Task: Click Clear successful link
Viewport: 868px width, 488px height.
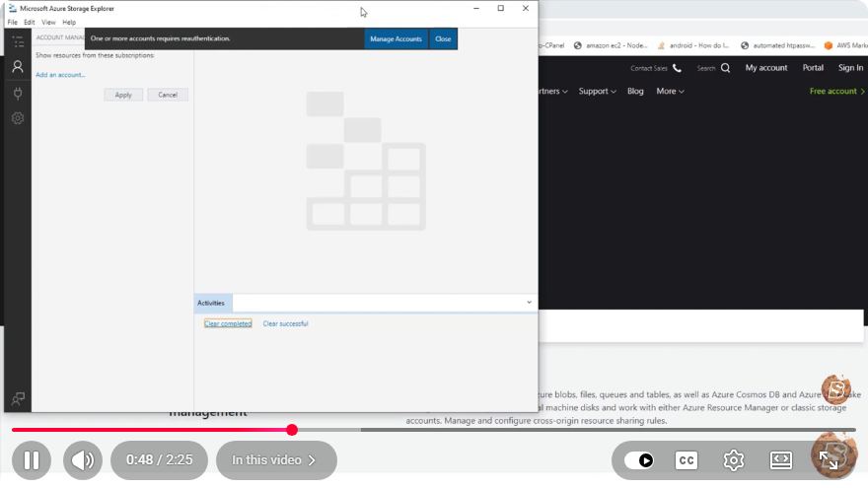Action: 286,323
